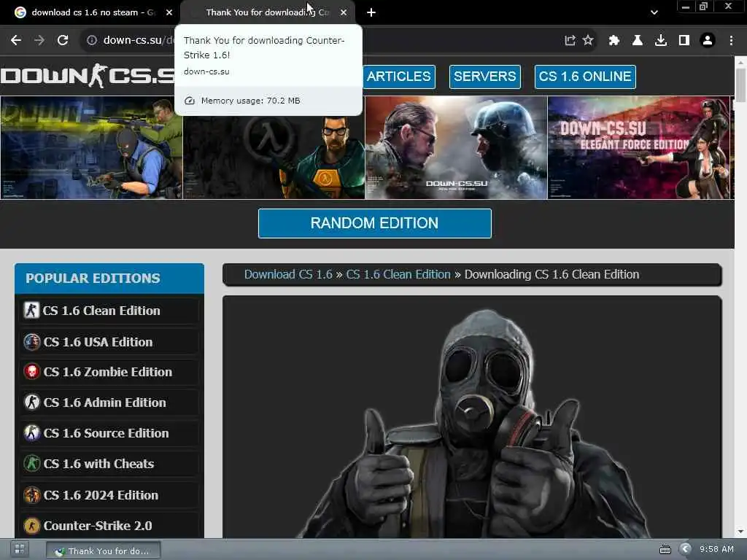
Task: Open Chrome Labs flask icon
Action: 638,41
